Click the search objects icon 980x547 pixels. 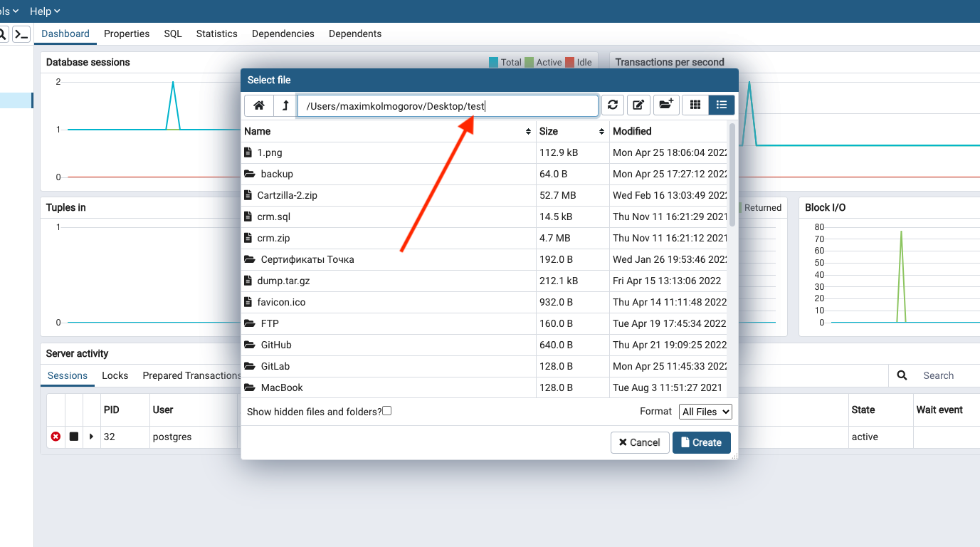click(x=3, y=33)
